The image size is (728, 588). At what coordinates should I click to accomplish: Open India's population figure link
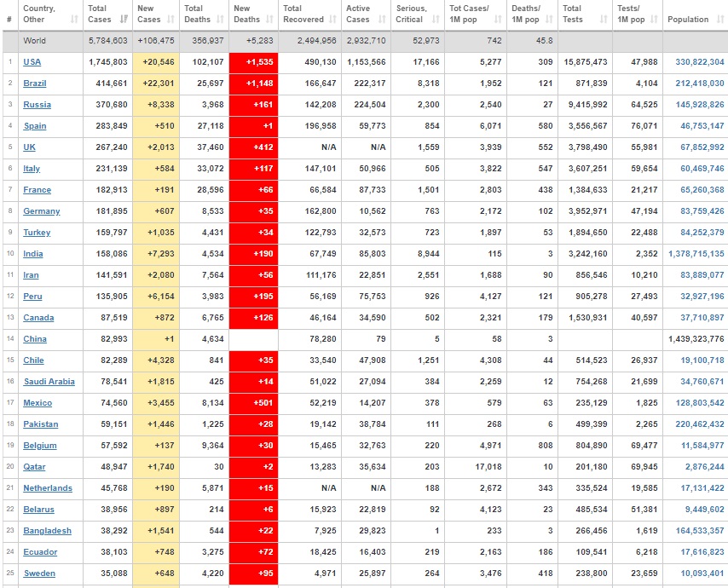[x=693, y=254]
